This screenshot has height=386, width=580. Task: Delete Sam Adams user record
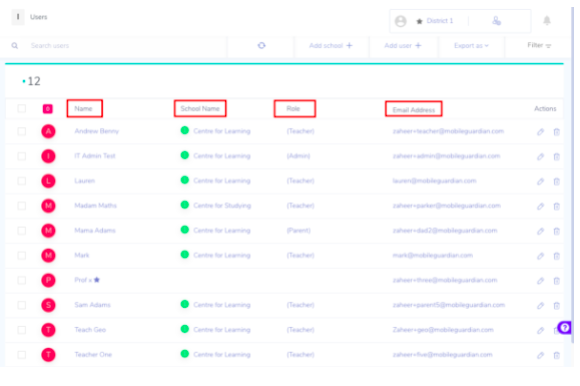coord(556,305)
